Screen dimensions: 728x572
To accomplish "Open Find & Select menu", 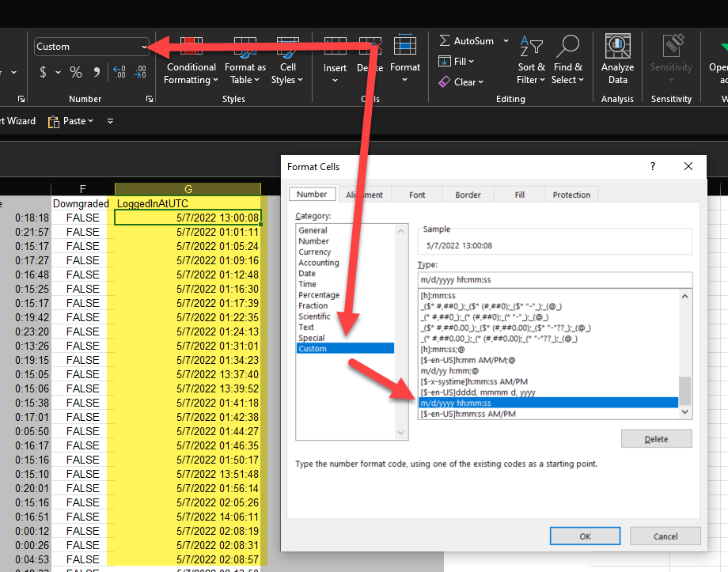I will click(567, 61).
